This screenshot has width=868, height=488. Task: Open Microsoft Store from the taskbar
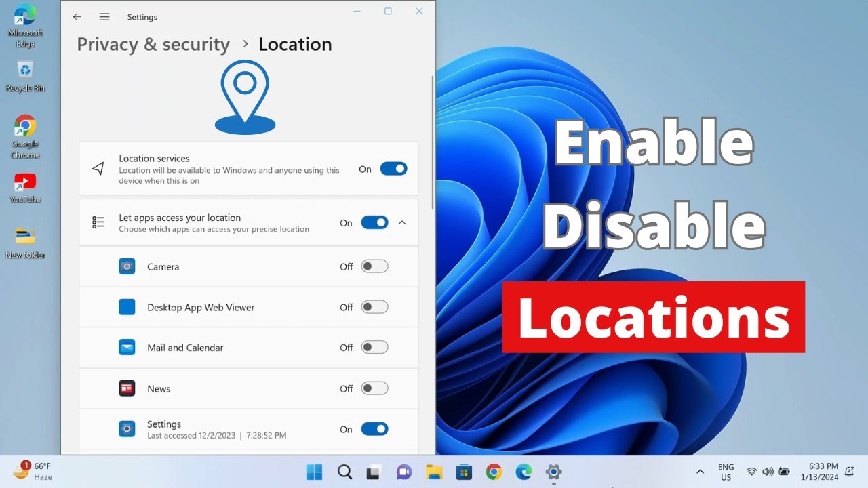click(x=464, y=472)
